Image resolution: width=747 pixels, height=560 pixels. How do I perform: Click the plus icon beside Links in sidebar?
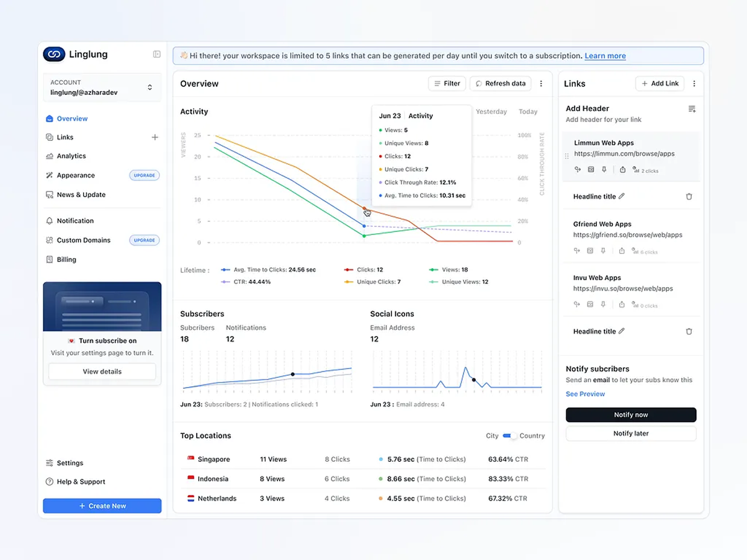pyautogui.click(x=154, y=137)
